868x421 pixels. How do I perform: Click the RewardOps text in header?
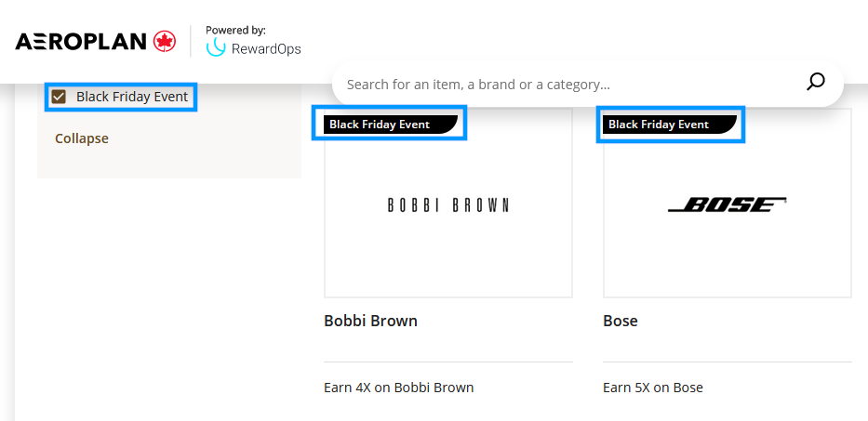(x=266, y=49)
